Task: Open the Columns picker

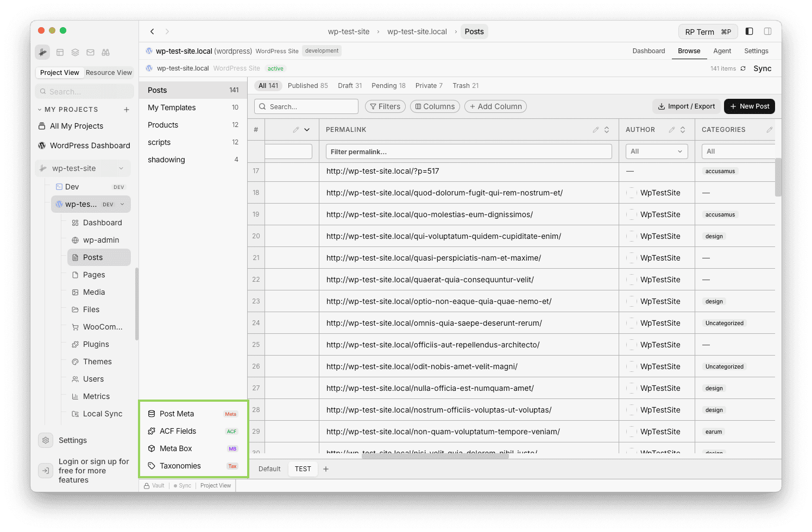Action: [x=435, y=106]
